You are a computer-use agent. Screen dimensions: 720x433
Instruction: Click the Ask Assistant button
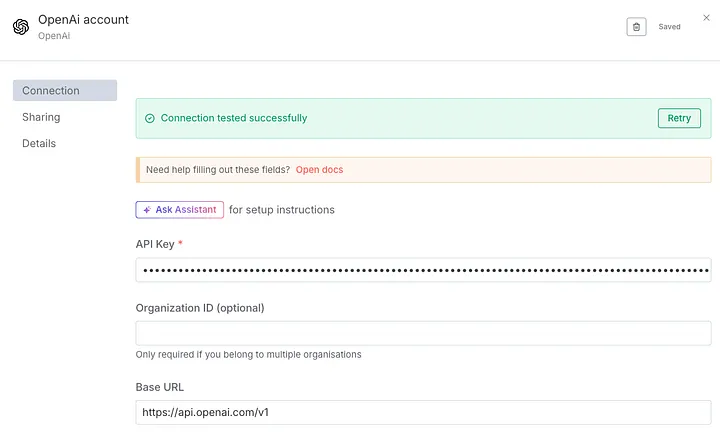tap(180, 210)
